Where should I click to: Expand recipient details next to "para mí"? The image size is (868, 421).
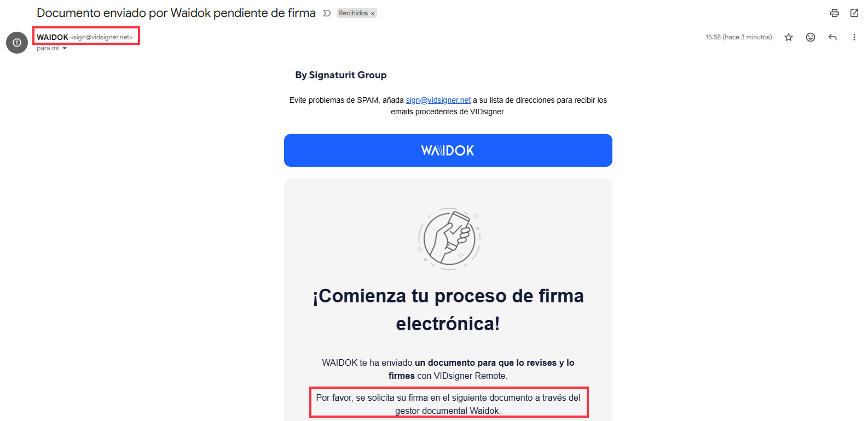click(x=65, y=49)
